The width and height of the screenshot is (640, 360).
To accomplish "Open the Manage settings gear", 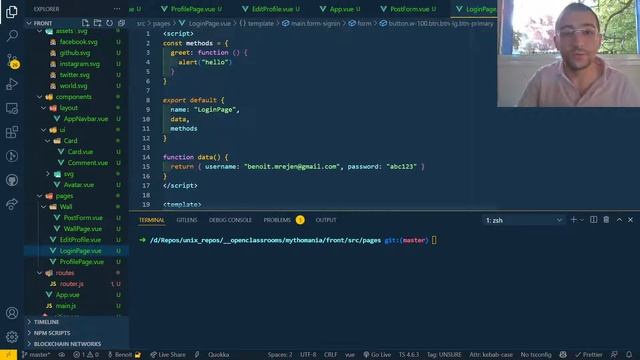I will (12, 337).
